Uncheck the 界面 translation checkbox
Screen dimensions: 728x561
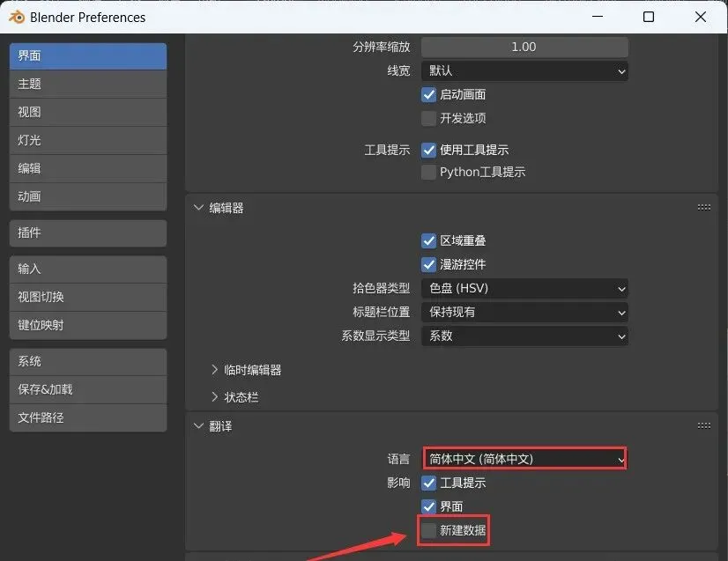(x=428, y=506)
